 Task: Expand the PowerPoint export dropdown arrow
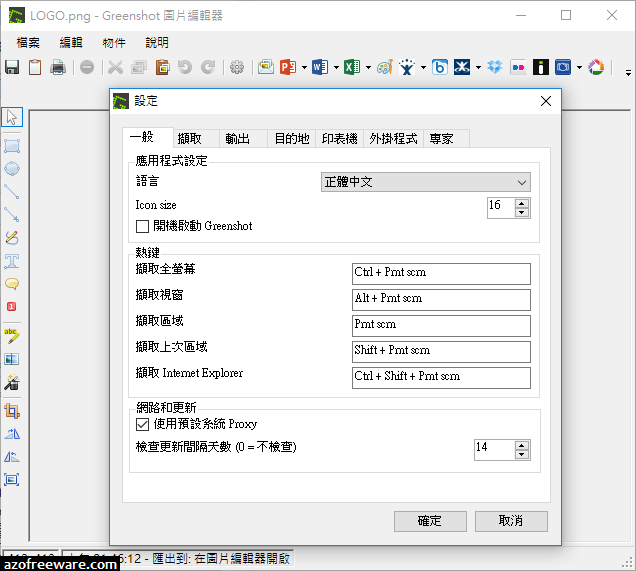[x=304, y=67]
